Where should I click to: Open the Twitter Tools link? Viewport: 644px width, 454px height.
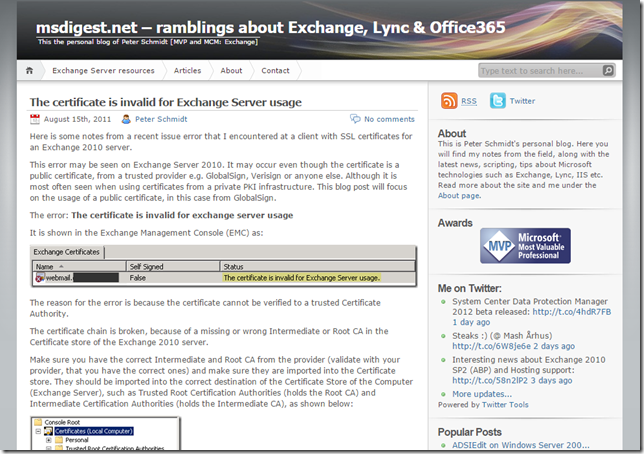coord(505,405)
